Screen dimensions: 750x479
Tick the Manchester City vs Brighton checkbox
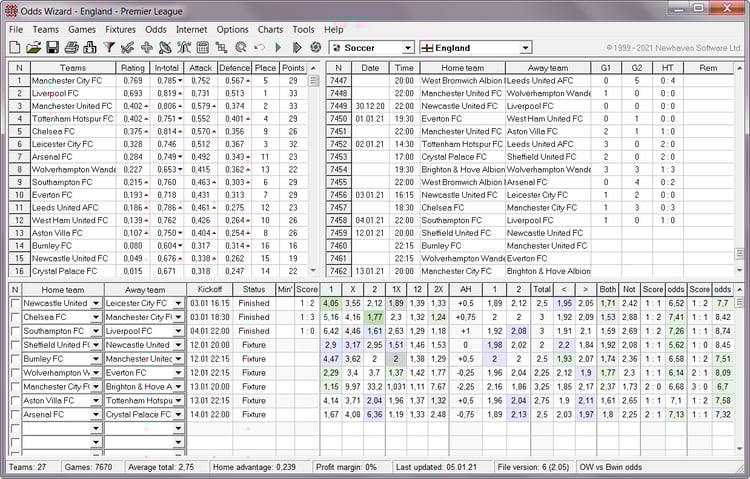click(x=15, y=387)
